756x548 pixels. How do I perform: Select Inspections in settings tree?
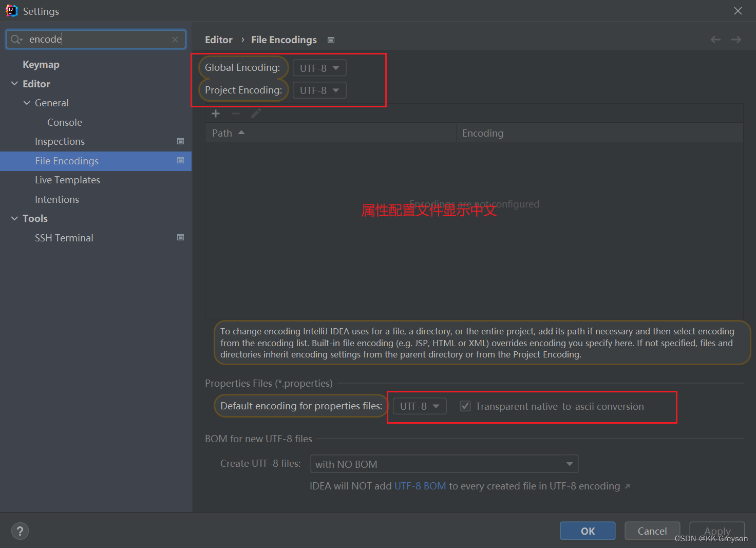tap(60, 141)
